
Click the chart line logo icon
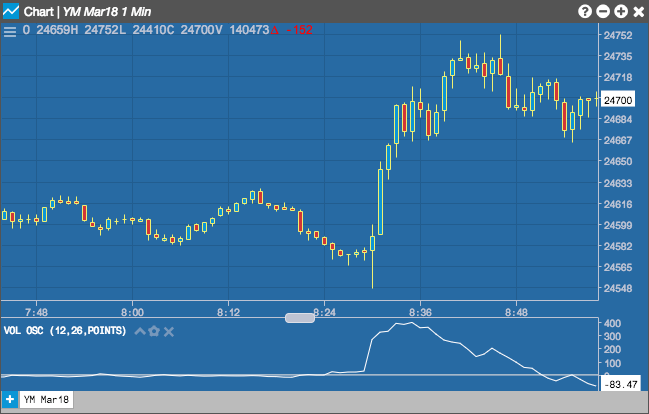tap(10, 11)
